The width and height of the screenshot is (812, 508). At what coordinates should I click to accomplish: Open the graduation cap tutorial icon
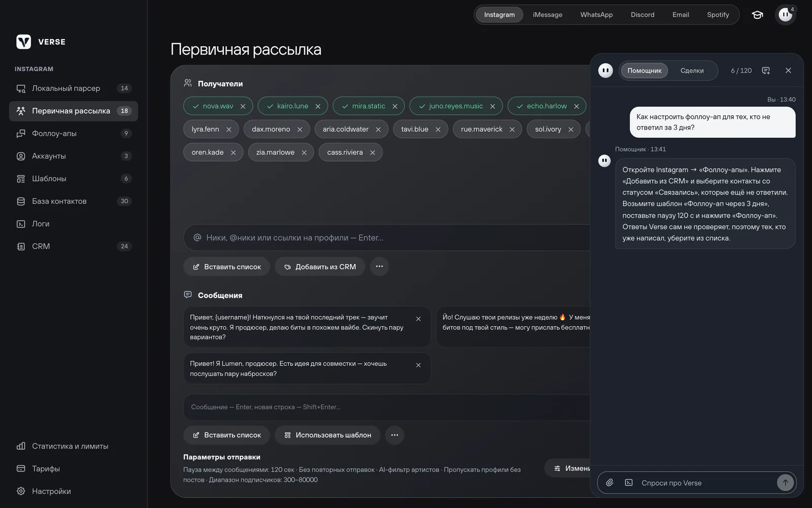coord(757,15)
